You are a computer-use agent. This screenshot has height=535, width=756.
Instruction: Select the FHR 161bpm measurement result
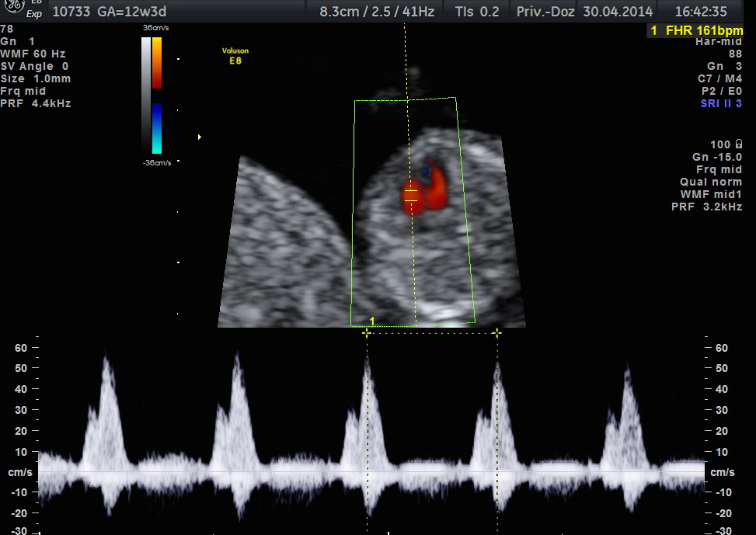click(x=696, y=30)
